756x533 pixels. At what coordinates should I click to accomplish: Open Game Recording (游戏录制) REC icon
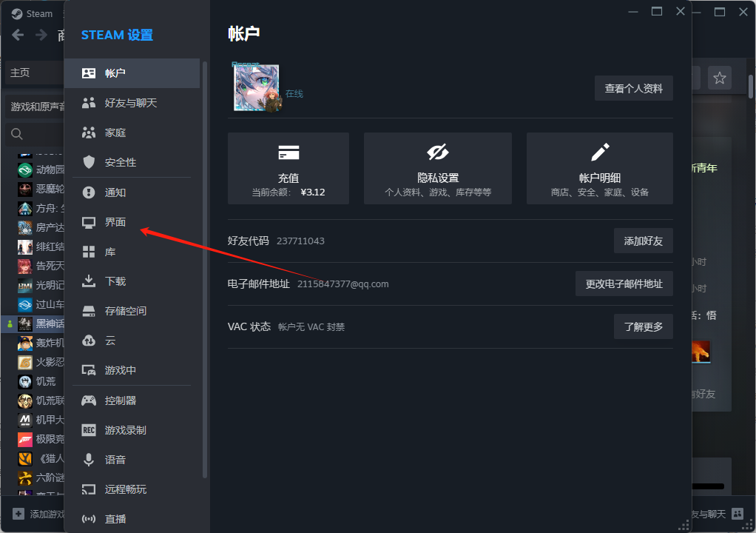tap(89, 430)
